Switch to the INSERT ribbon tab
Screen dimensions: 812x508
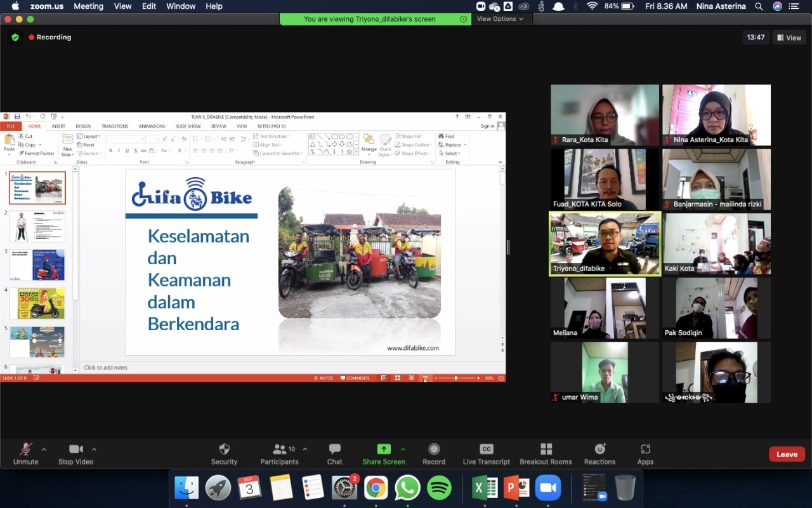[x=58, y=126]
